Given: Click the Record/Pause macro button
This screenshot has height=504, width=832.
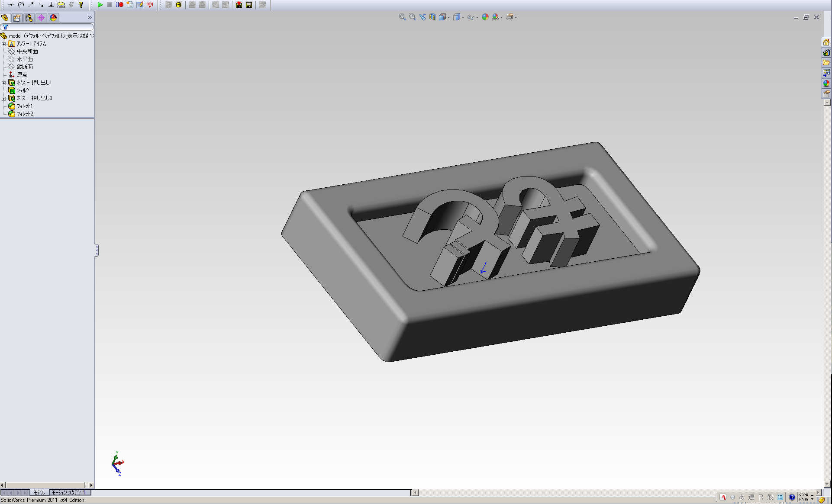Looking at the screenshot, I should point(119,5).
